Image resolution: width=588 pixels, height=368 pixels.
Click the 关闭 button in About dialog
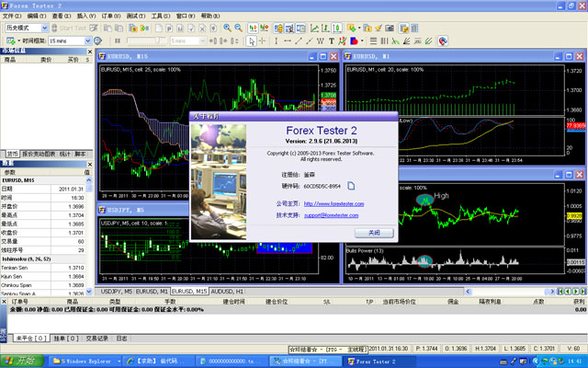tap(374, 233)
